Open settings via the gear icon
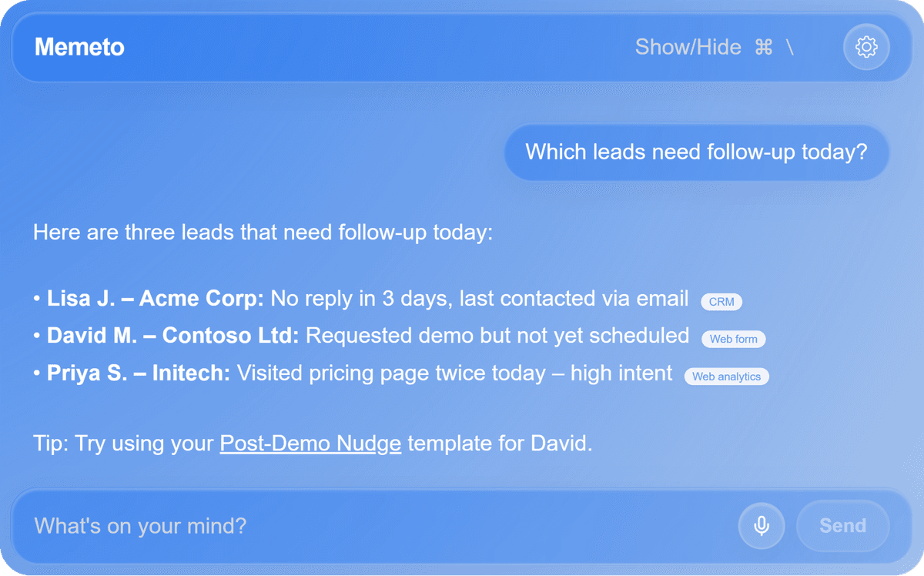The width and height of the screenshot is (924, 576). [x=866, y=47]
